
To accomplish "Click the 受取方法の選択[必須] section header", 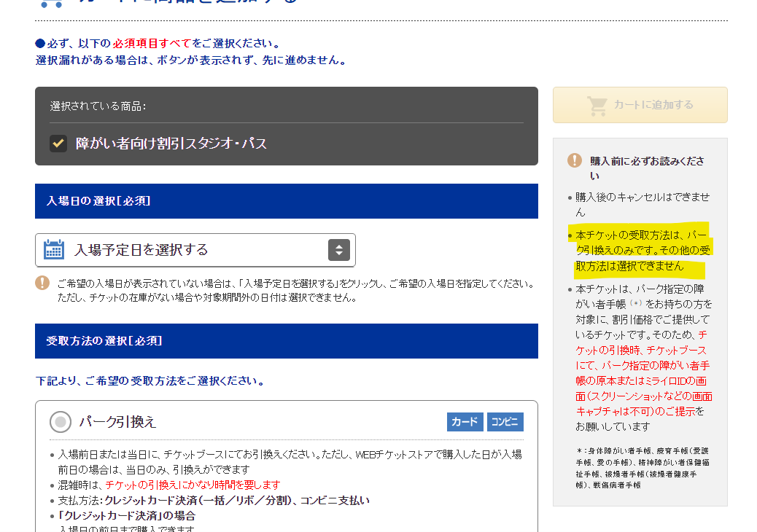I will coord(287,341).
